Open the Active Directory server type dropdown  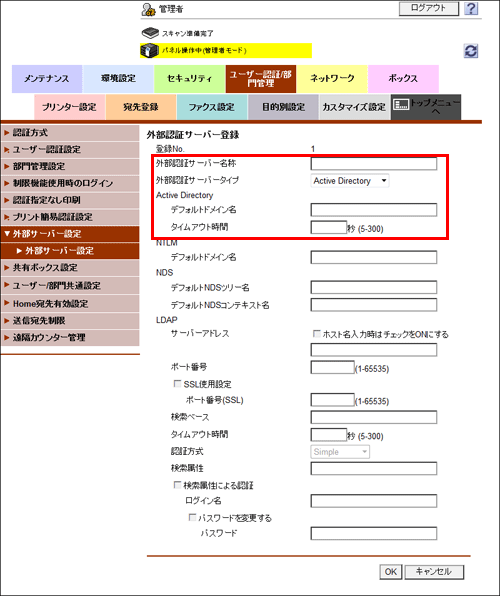click(x=350, y=181)
